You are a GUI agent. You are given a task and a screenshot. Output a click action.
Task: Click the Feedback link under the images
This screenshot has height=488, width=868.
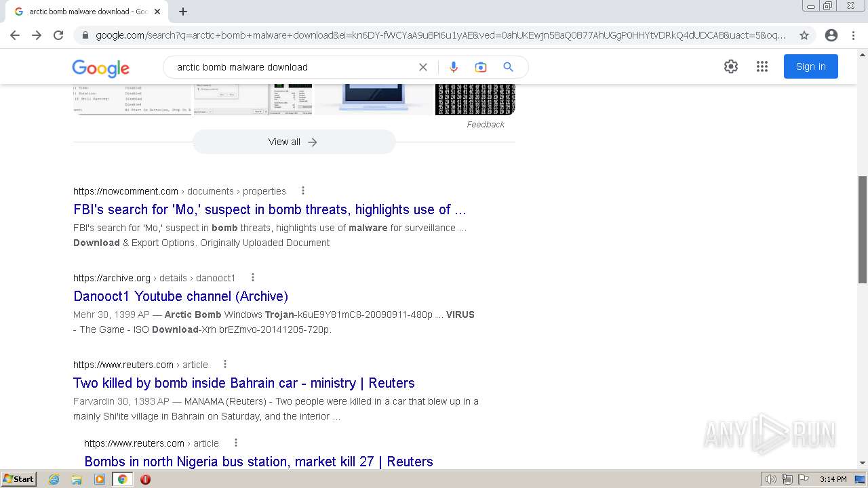pyautogui.click(x=486, y=125)
